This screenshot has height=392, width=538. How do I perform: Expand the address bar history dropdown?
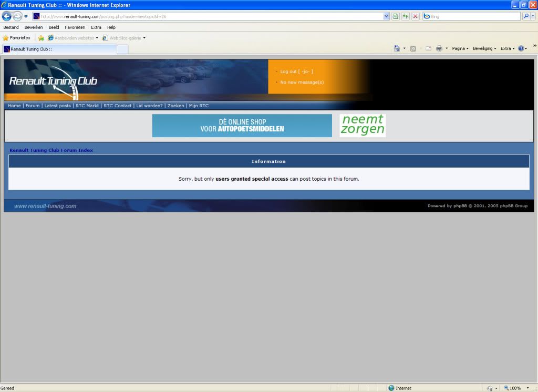[x=386, y=16]
